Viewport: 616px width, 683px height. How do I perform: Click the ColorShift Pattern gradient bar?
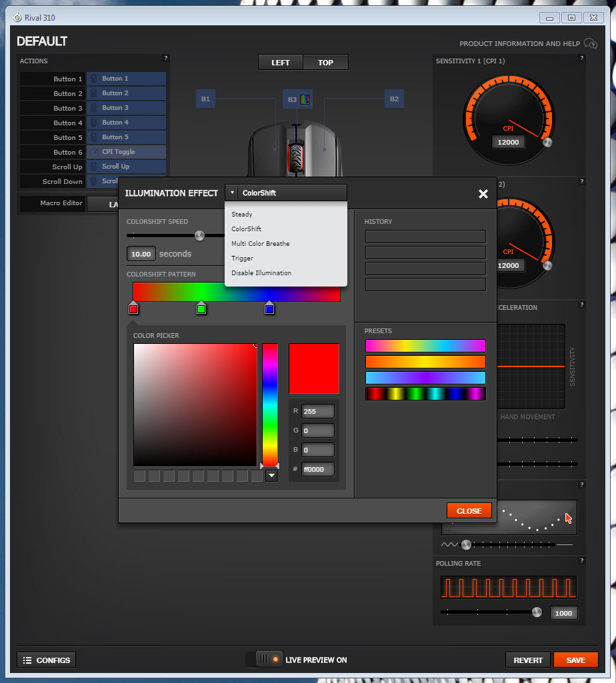[237, 292]
